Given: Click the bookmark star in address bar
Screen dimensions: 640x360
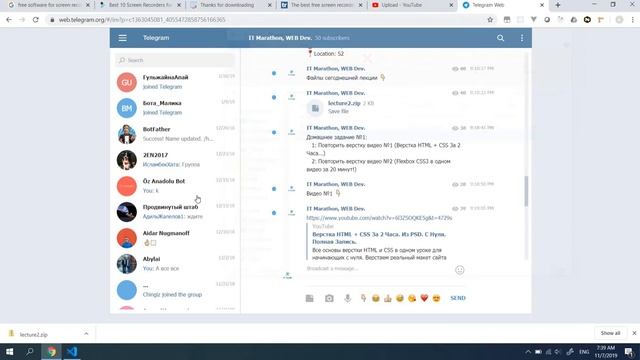Looking at the screenshot, I should (x=490, y=20).
